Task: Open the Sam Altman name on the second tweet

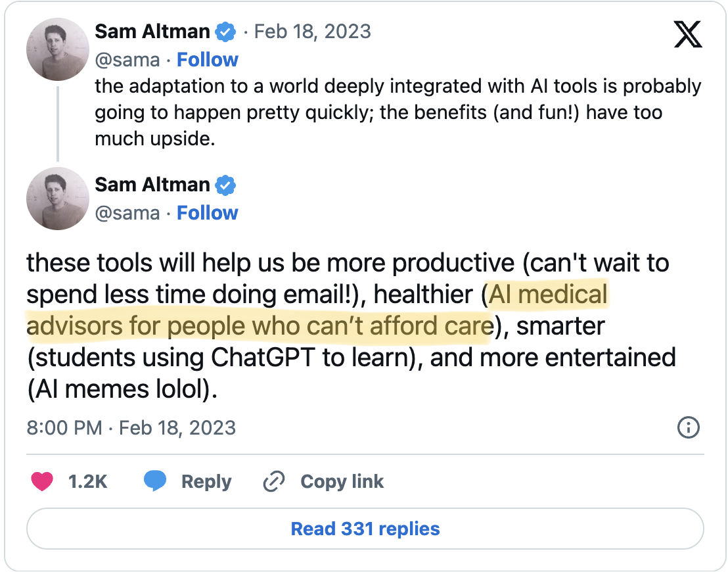Action: click(x=152, y=185)
